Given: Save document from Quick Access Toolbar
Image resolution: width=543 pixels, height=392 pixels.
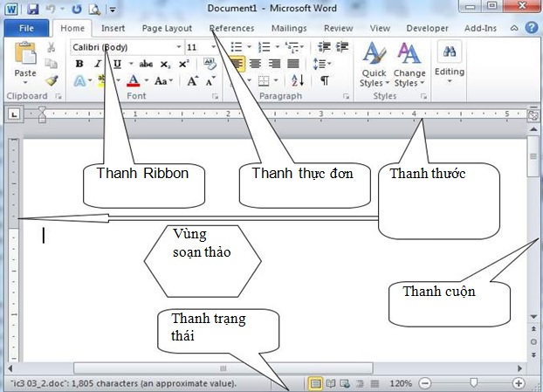Looking at the screenshot, I should pyautogui.click(x=33, y=9).
